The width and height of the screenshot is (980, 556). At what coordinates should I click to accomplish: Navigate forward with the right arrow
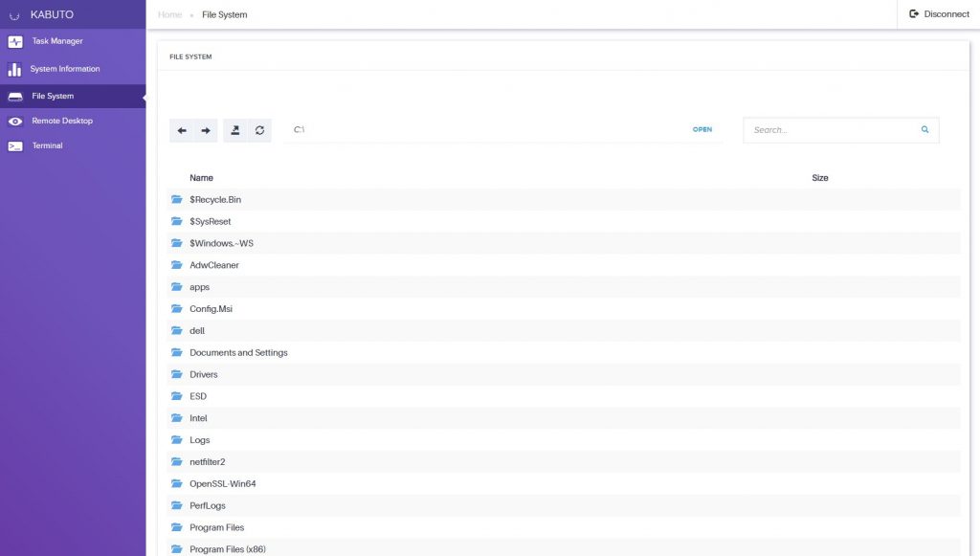coord(206,130)
